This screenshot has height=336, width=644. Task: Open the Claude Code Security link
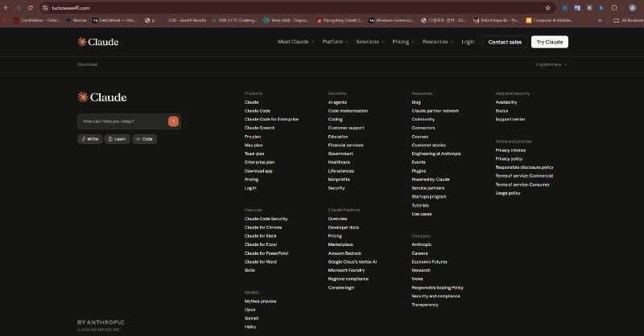[x=266, y=219]
